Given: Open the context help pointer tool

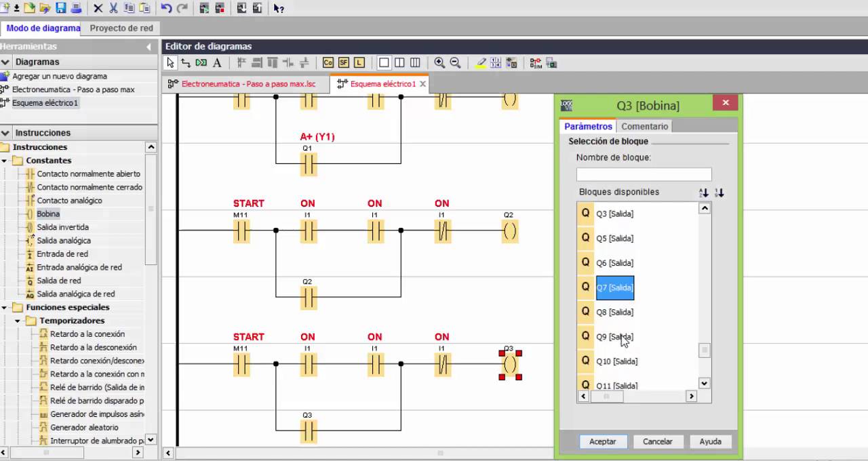Looking at the screenshot, I should click(x=279, y=8).
